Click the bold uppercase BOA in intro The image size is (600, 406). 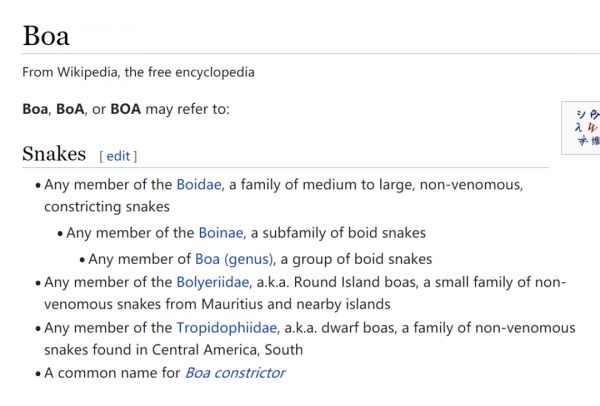click(x=125, y=108)
